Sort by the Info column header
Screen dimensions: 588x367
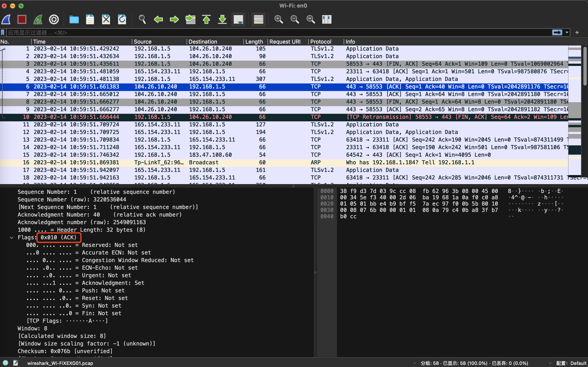point(456,42)
